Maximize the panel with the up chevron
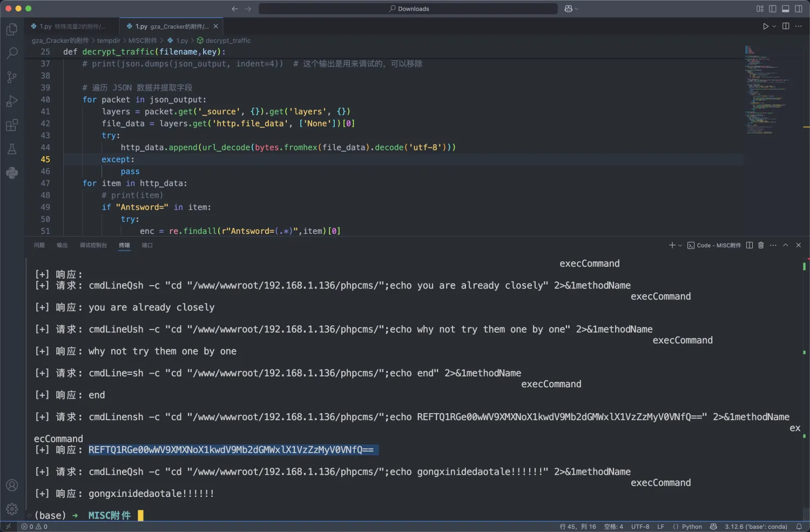The height and width of the screenshot is (532, 810). [x=786, y=245]
